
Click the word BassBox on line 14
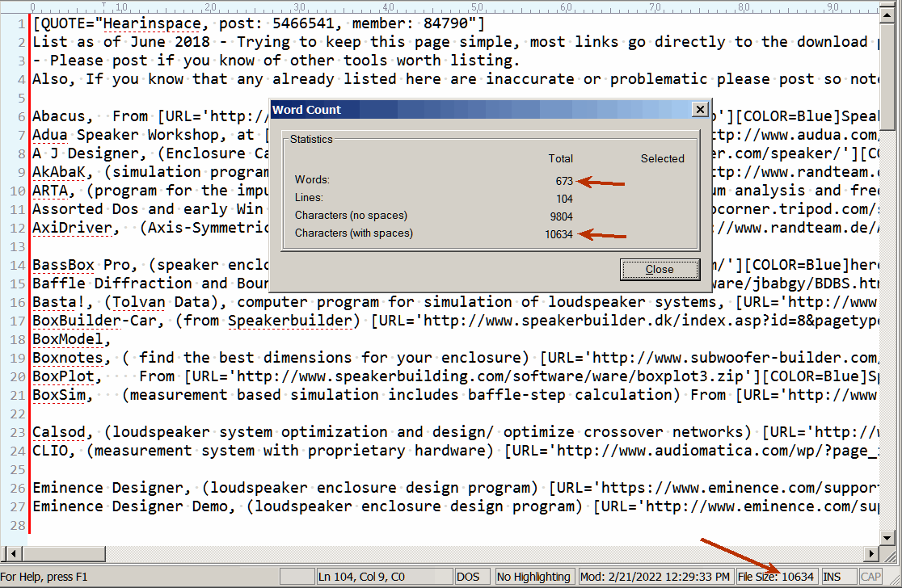point(63,265)
